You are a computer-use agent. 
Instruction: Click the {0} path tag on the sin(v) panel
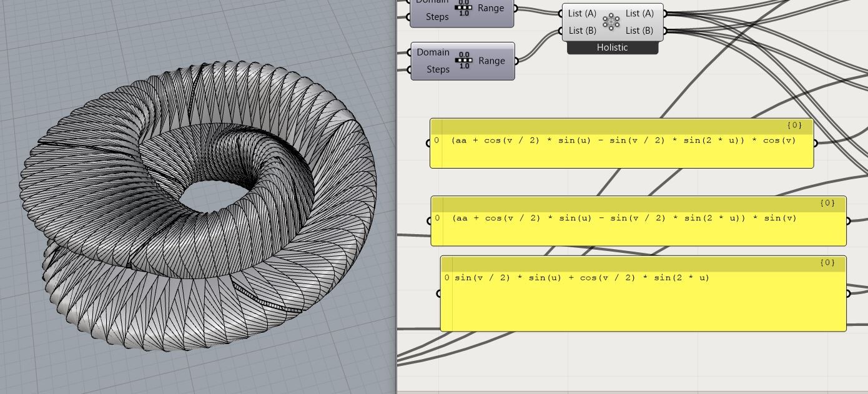click(x=827, y=202)
